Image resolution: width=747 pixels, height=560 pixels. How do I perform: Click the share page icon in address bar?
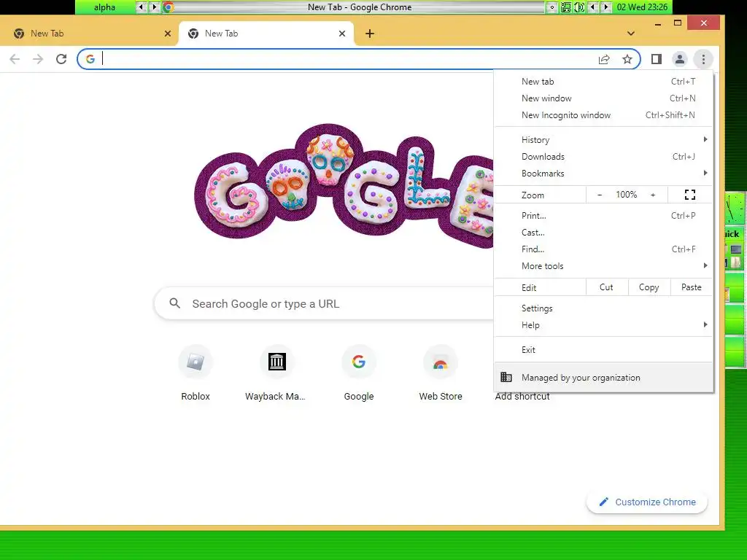pyautogui.click(x=603, y=59)
